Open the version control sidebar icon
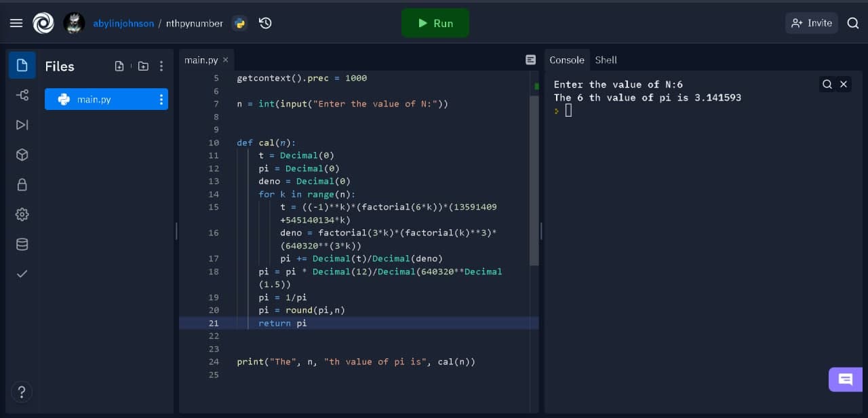 [x=22, y=95]
